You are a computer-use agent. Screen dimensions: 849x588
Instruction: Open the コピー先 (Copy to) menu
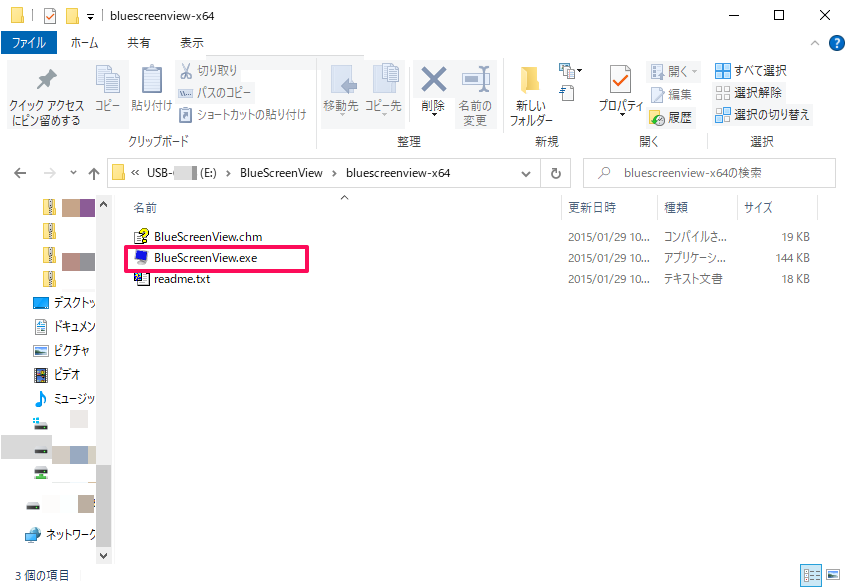(x=383, y=90)
